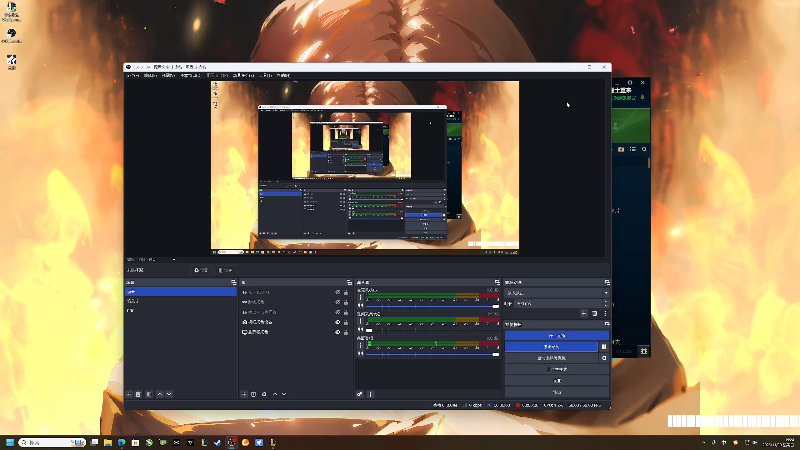Open advanced audio properties gears in mixer
This screenshot has height=450, width=800.
pyautogui.click(x=360, y=394)
